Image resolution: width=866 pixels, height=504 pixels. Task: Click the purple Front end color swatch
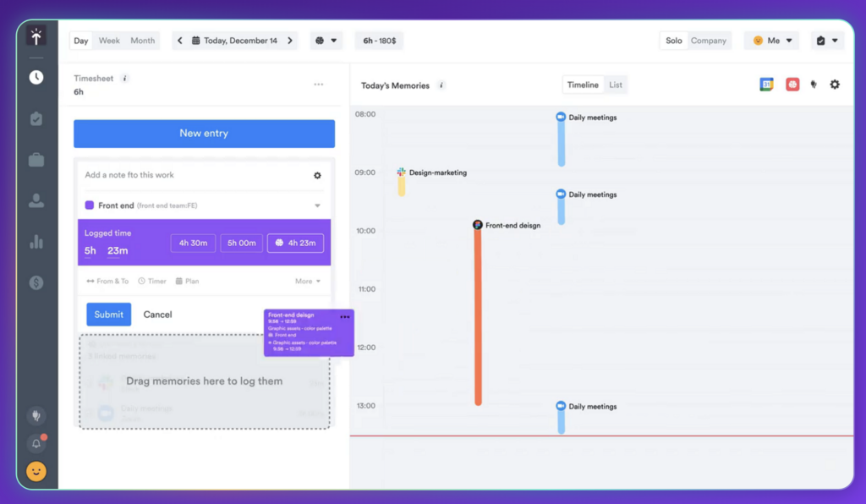[x=90, y=205]
